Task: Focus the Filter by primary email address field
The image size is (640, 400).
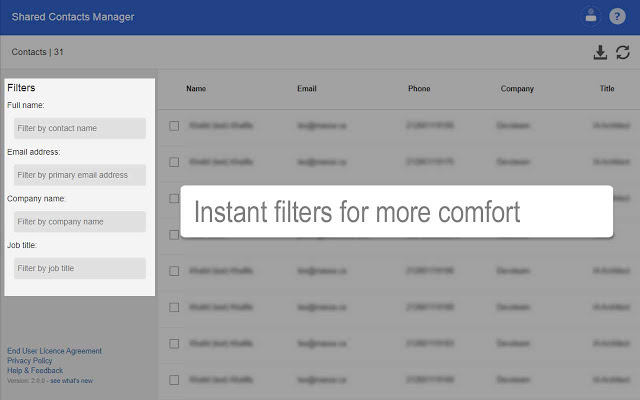Action: 80,175
